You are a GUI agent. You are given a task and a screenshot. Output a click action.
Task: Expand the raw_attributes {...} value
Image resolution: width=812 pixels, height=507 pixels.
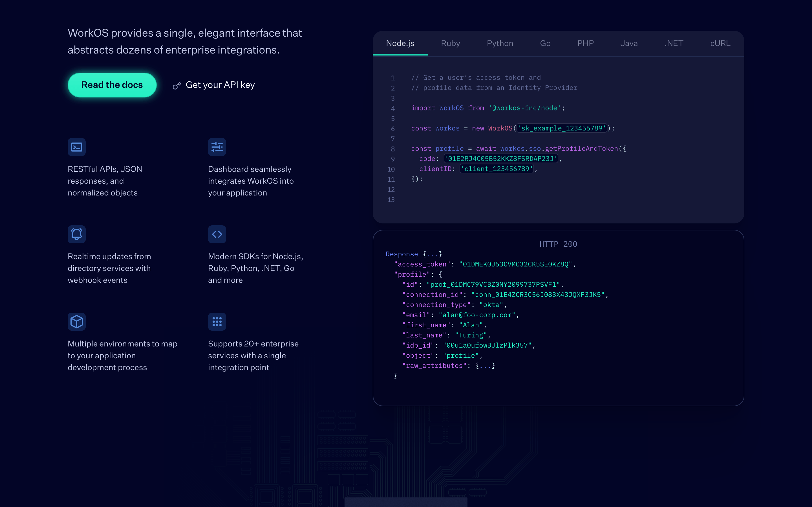485,366
